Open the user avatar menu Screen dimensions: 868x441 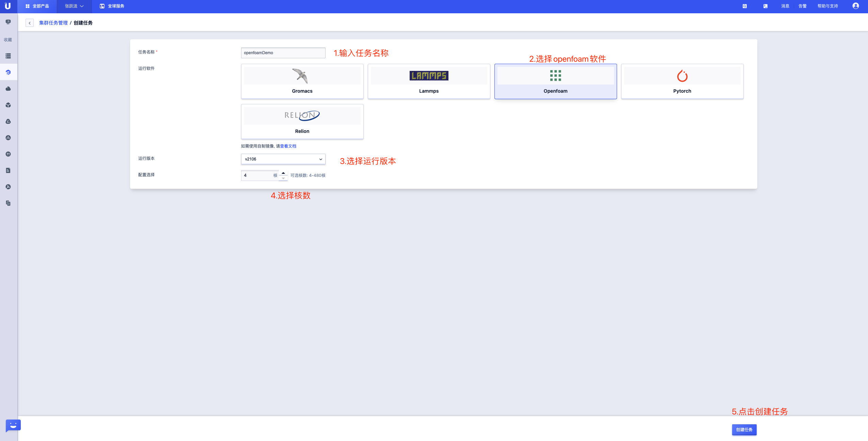tap(855, 6)
